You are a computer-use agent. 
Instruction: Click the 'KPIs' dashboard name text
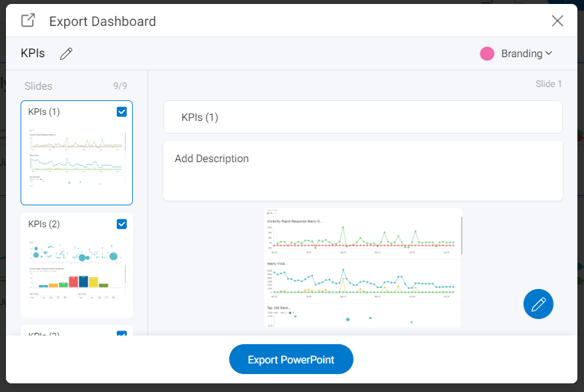coord(33,53)
